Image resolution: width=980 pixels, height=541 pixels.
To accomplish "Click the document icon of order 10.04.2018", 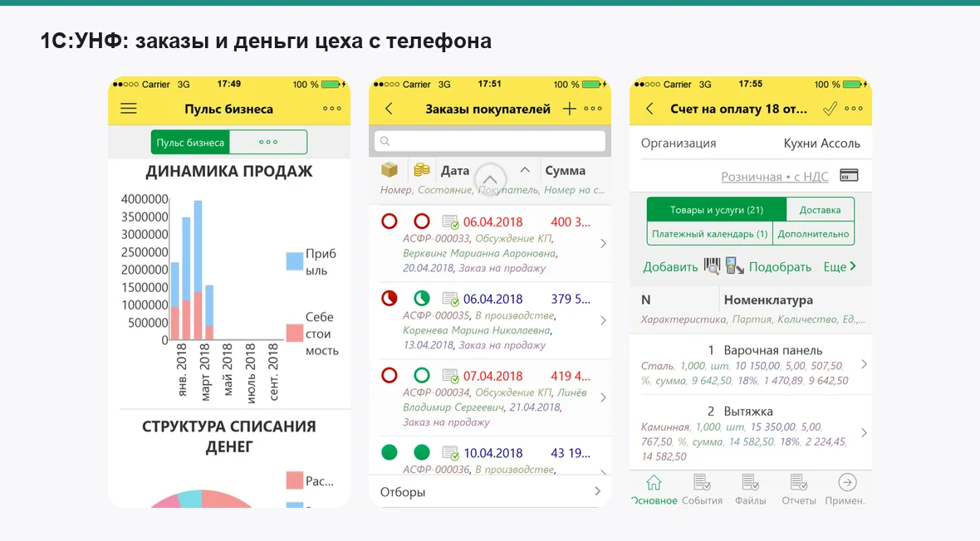I will (451, 452).
